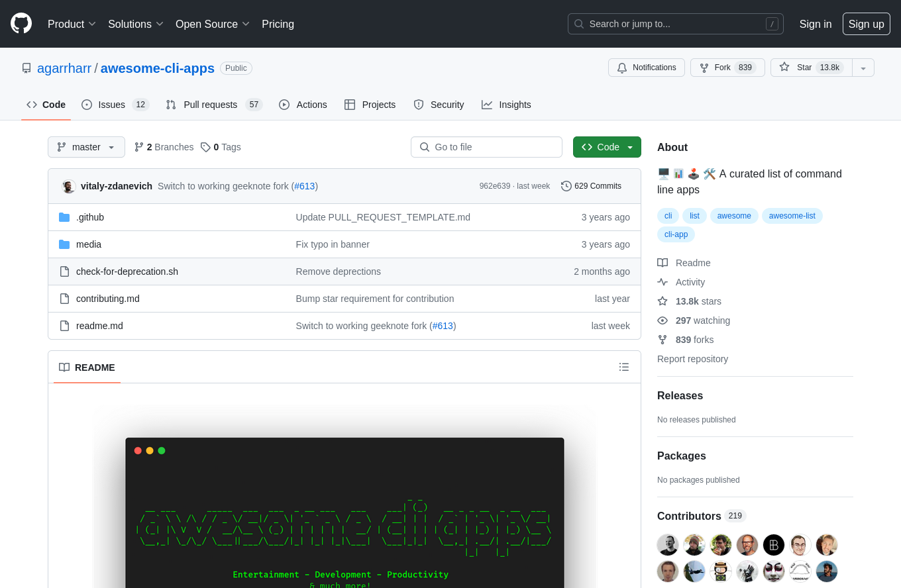Image resolution: width=901 pixels, height=588 pixels.
Task: Click the Sign in link
Action: click(x=816, y=24)
